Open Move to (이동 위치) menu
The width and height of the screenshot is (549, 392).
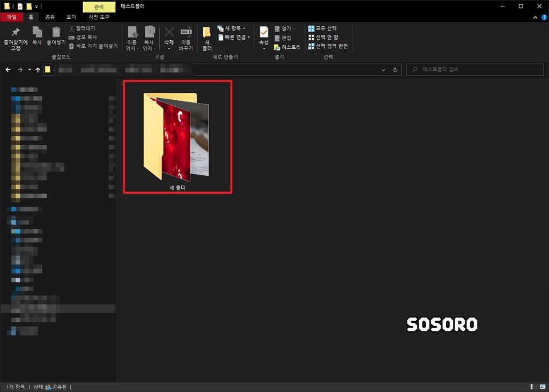tap(132, 39)
